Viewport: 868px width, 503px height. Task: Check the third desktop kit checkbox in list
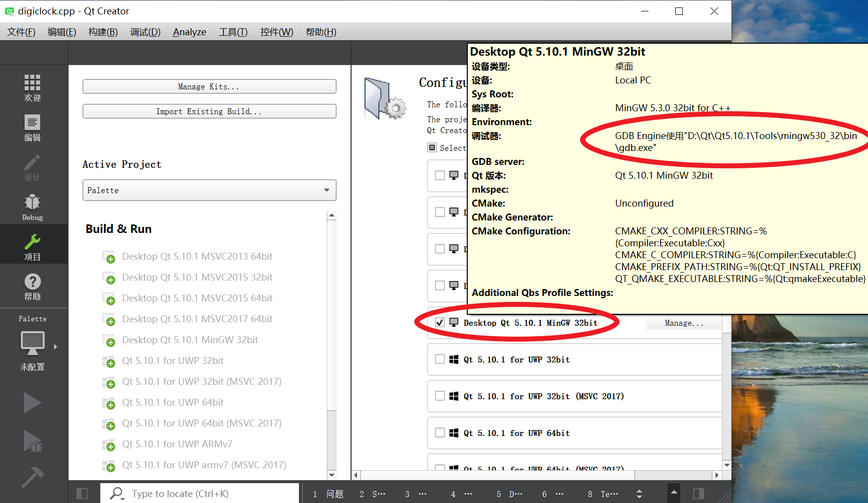click(439, 249)
